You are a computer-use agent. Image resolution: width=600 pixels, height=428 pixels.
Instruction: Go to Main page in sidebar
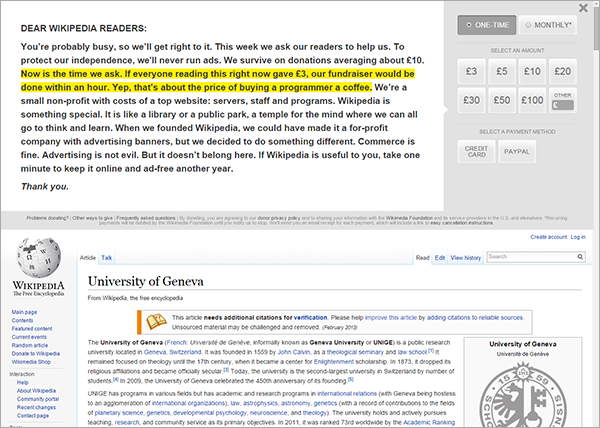point(24,312)
